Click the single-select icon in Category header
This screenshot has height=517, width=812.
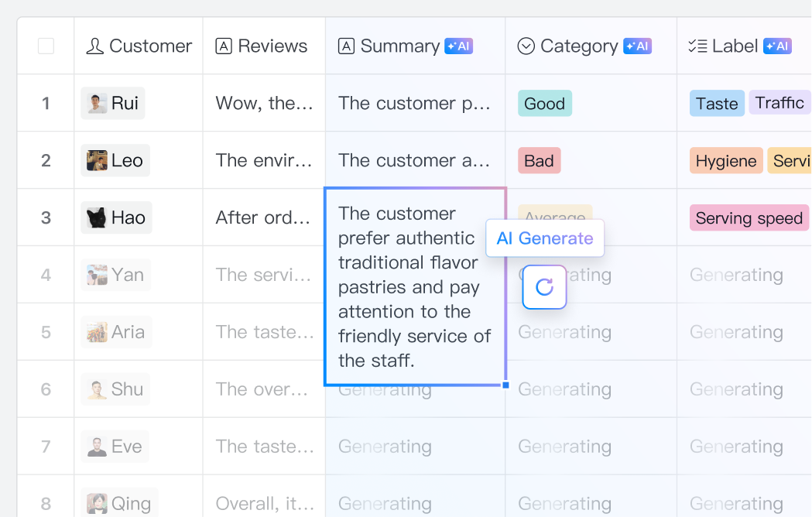526,46
